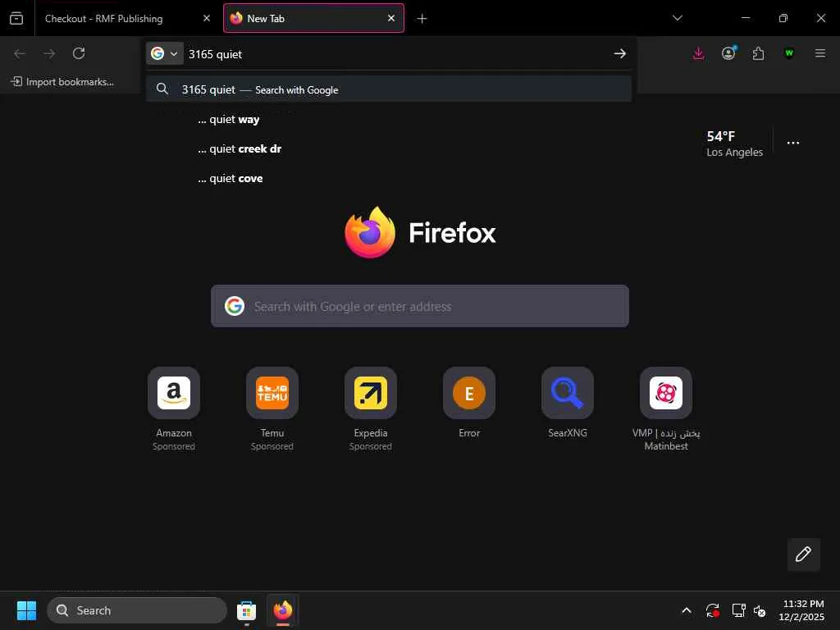840x630 pixels.
Task: Open the network tray icon
Action: click(739, 610)
